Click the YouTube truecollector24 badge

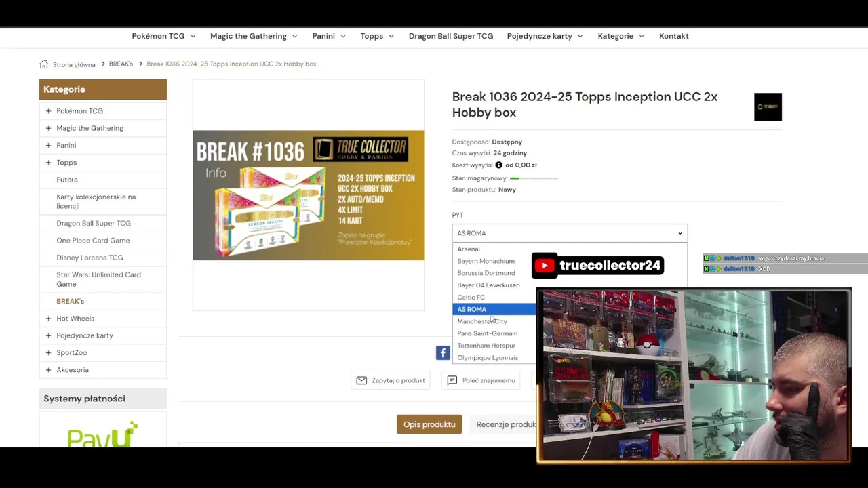597,266
